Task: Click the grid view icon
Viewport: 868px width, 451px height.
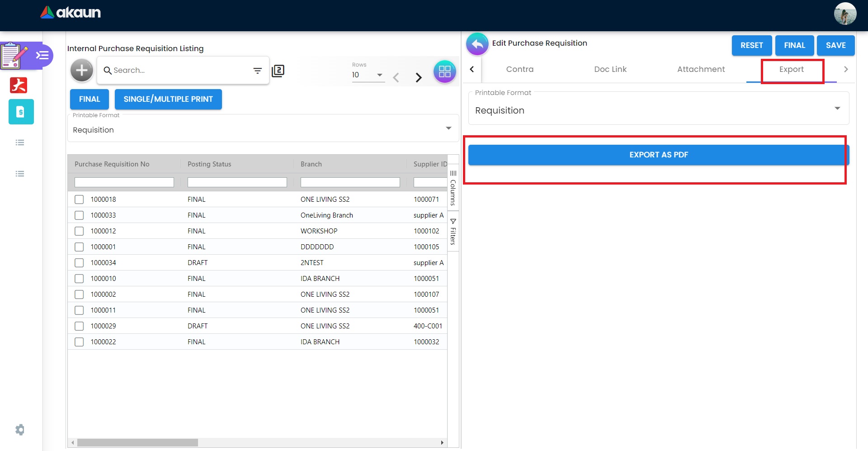Action: point(444,71)
